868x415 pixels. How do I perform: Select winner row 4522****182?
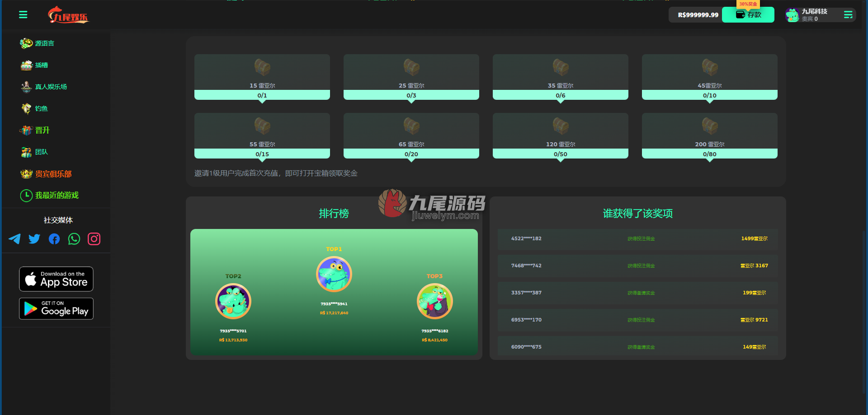638,239
